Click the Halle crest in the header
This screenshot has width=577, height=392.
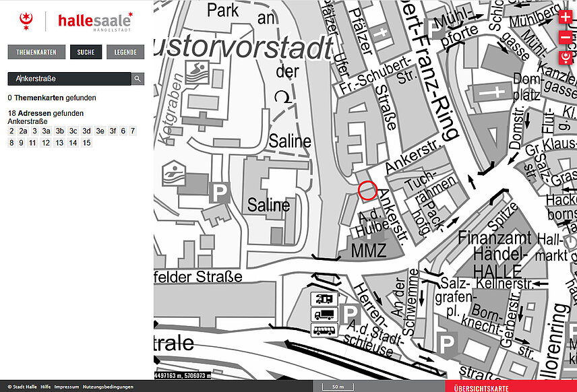[x=26, y=22]
